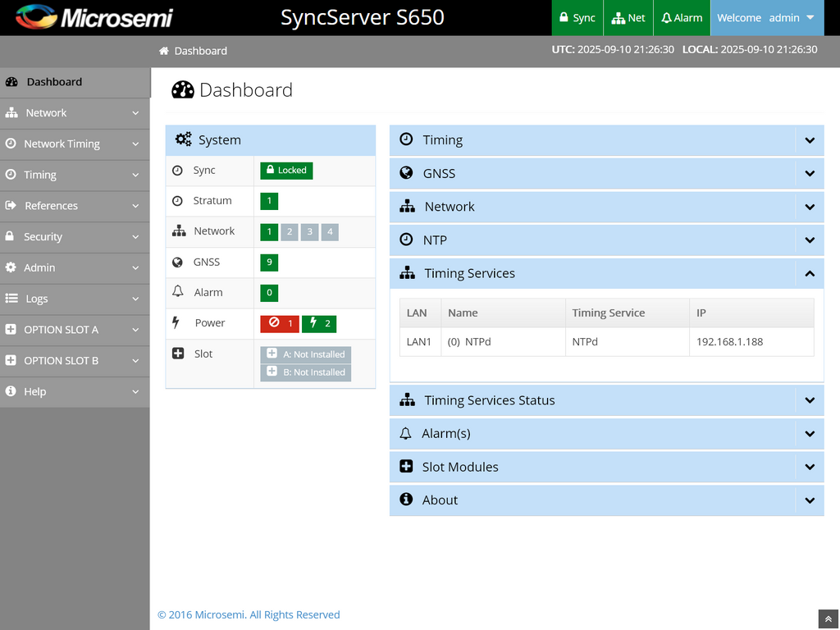The height and width of the screenshot is (630, 840).
Task: Expand the GNSS panel
Action: 606,174
